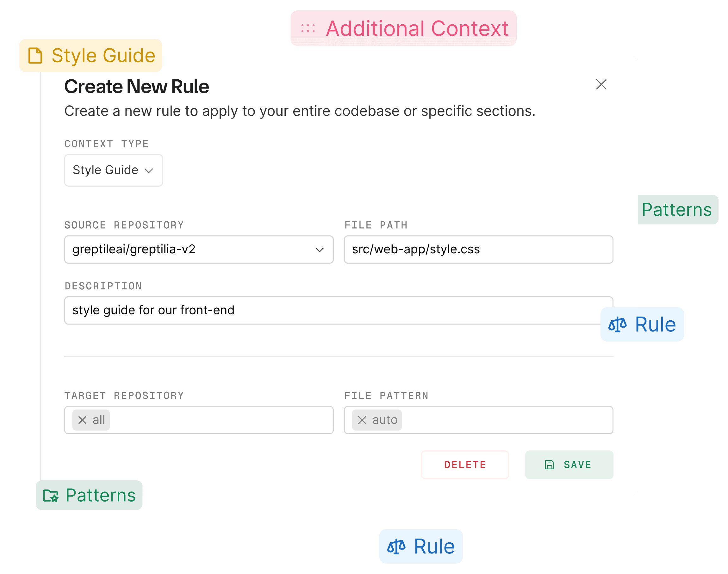Image resolution: width=728 pixels, height=574 pixels.
Task: Click the Patterns label on the right
Action: tap(677, 210)
